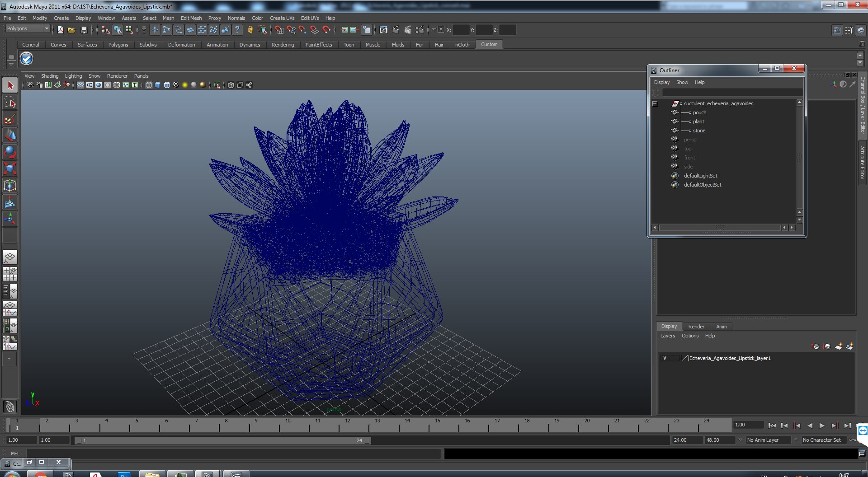Viewport: 868px width, 477px height.
Task: Select the persp camera in Outliner
Action: (x=690, y=140)
